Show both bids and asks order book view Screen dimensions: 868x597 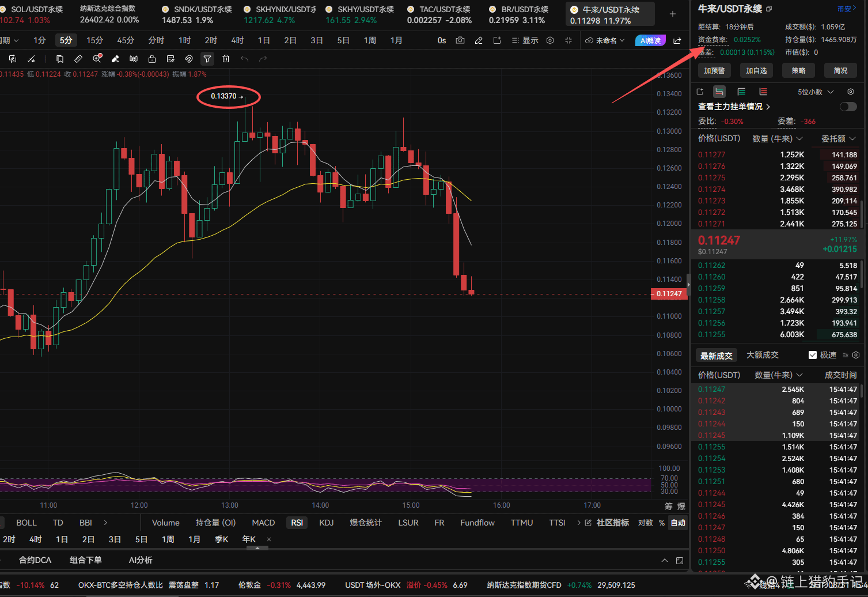719,92
